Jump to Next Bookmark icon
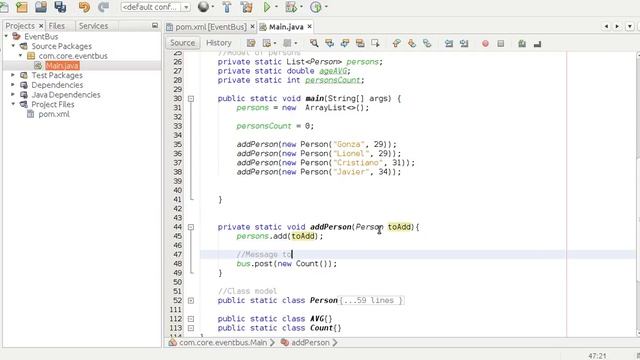This screenshot has width=640, height=360. point(411,43)
